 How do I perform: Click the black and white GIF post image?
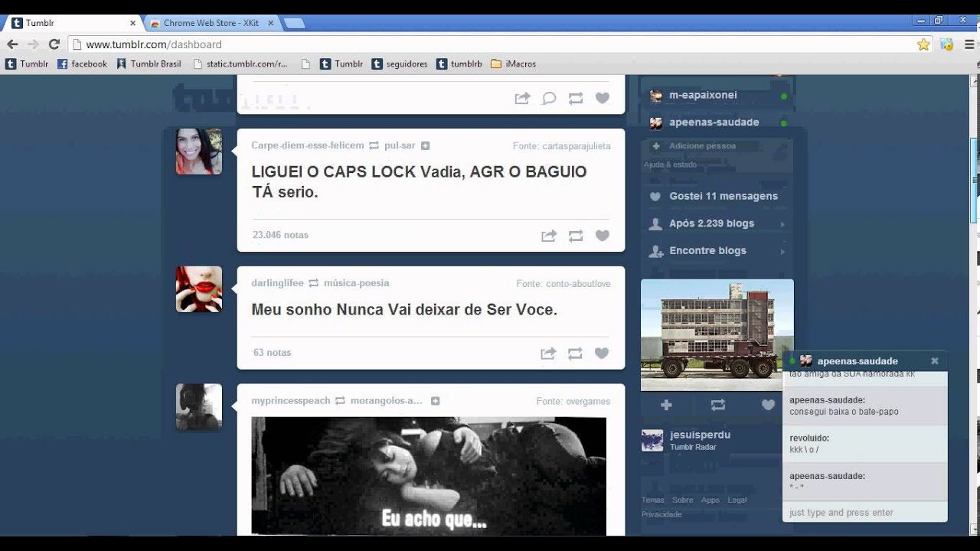tap(429, 476)
